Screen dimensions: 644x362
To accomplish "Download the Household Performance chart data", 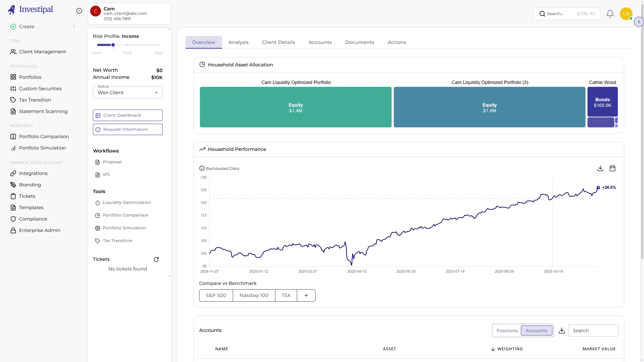I will click(x=600, y=168).
